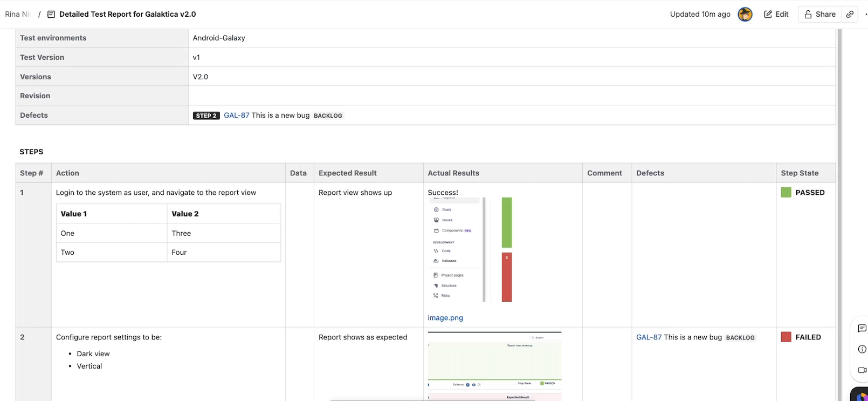The image size is (868, 401).
Task: Open the step 2 Actual Results screenshot thumbnail
Action: (x=494, y=366)
